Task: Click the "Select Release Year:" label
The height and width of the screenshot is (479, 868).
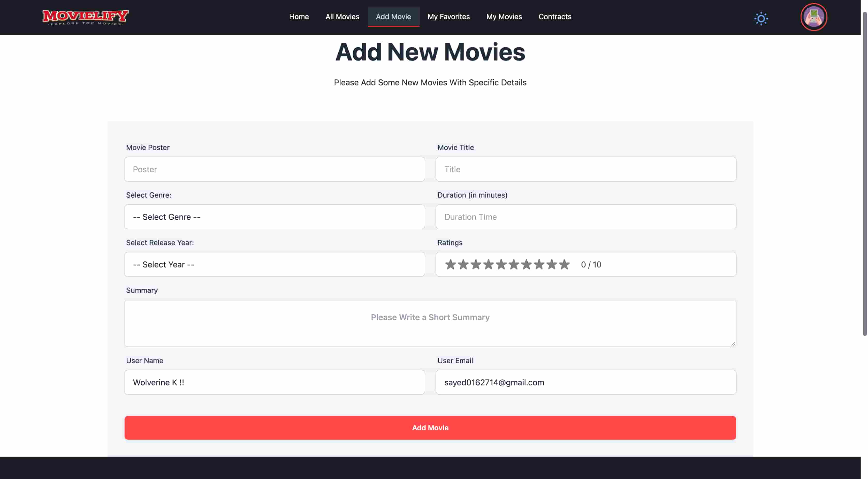Action: [x=160, y=243]
